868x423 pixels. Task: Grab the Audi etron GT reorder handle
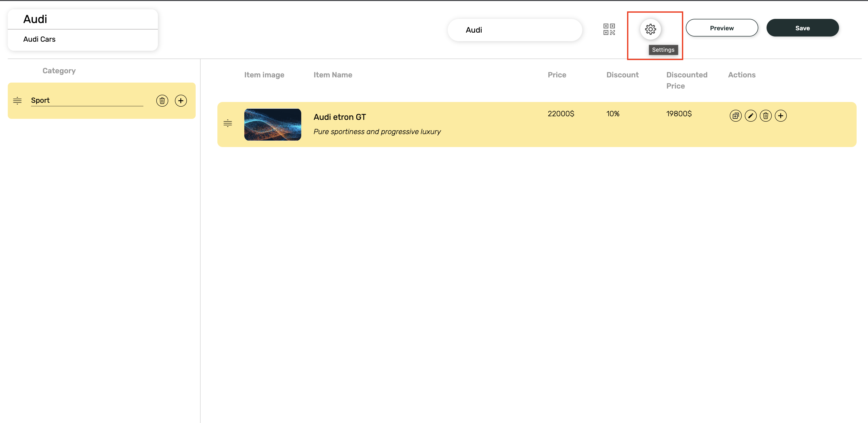[x=228, y=123]
